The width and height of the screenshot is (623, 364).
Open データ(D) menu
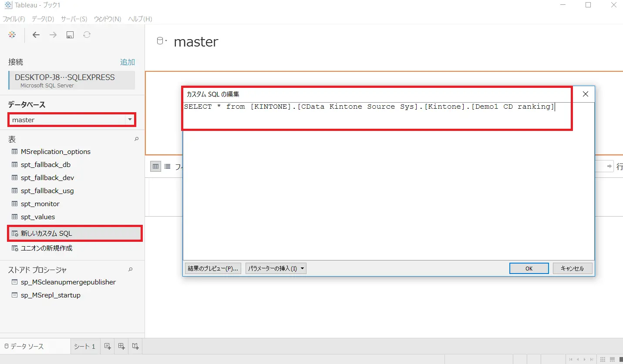coord(43,19)
